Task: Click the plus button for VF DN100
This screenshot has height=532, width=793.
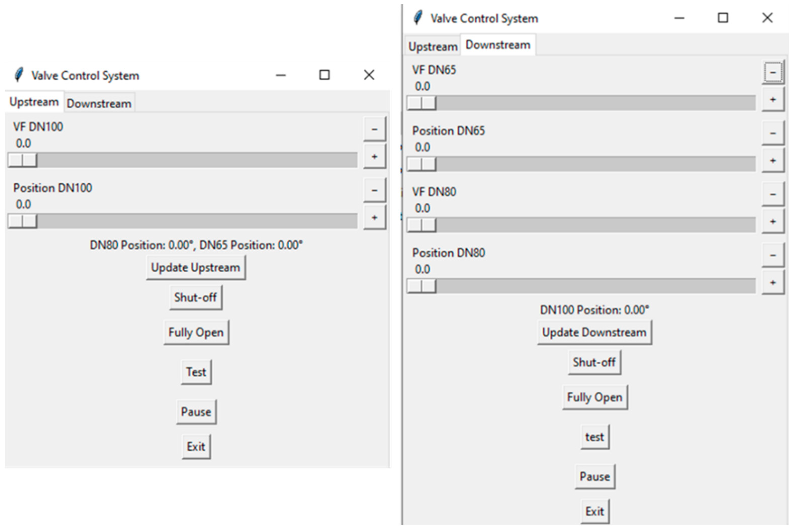Action: pyautogui.click(x=374, y=156)
